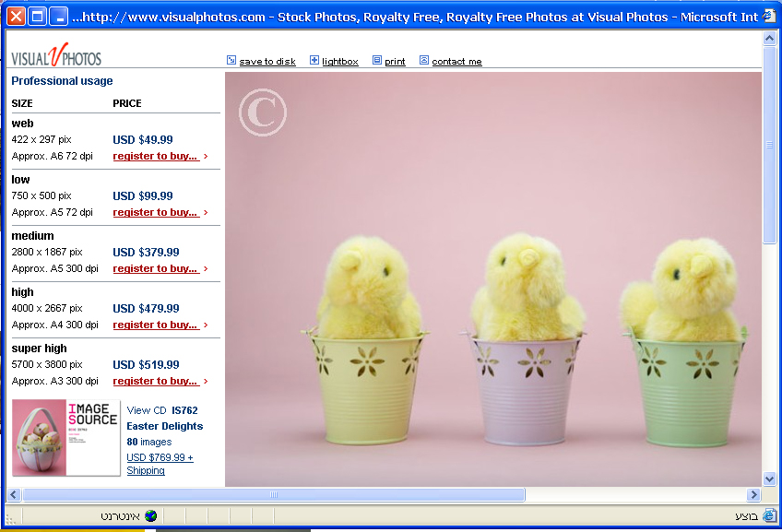Open View CD IS762 link
This screenshot has width=782, height=532.
coord(162,410)
